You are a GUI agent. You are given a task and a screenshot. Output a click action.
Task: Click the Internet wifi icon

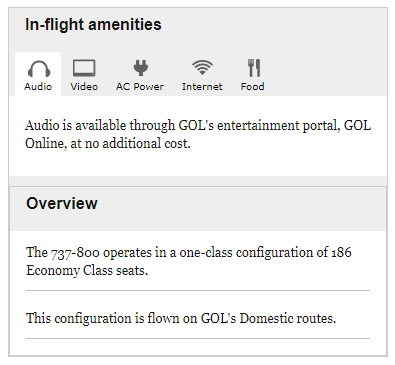point(202,67)
